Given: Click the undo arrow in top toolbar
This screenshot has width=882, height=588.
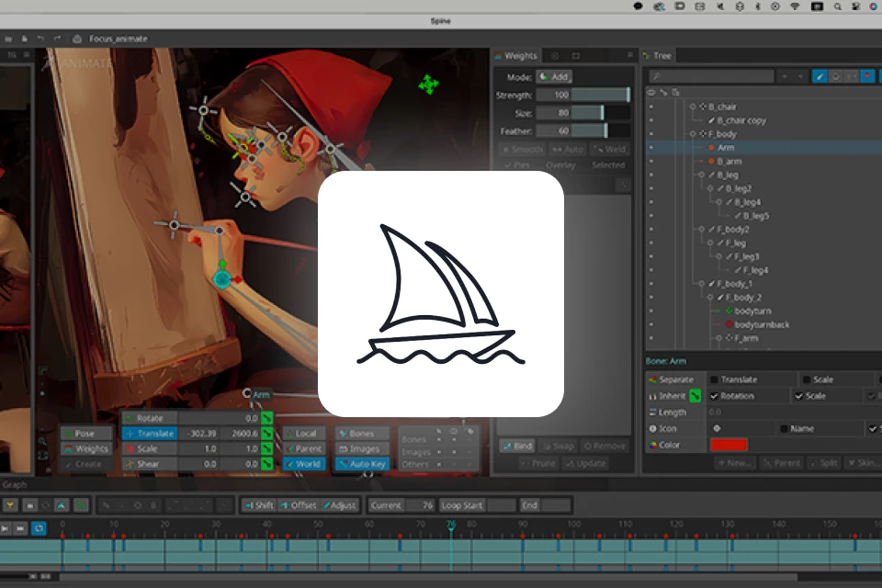Looking at the screenshot, I should (40, 39).
